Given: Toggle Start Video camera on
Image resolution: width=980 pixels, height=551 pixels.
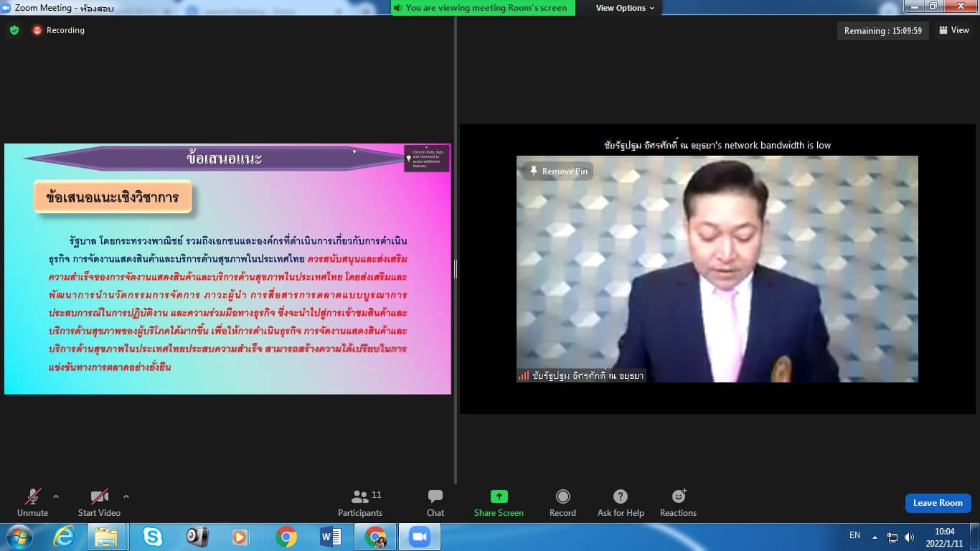Looking at the screenshot, I should click(99, 496).
